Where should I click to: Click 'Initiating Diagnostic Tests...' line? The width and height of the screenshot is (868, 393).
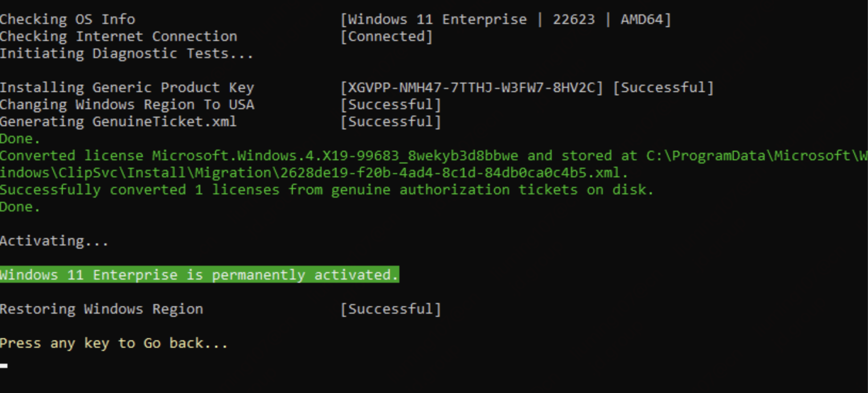[127, 53]
